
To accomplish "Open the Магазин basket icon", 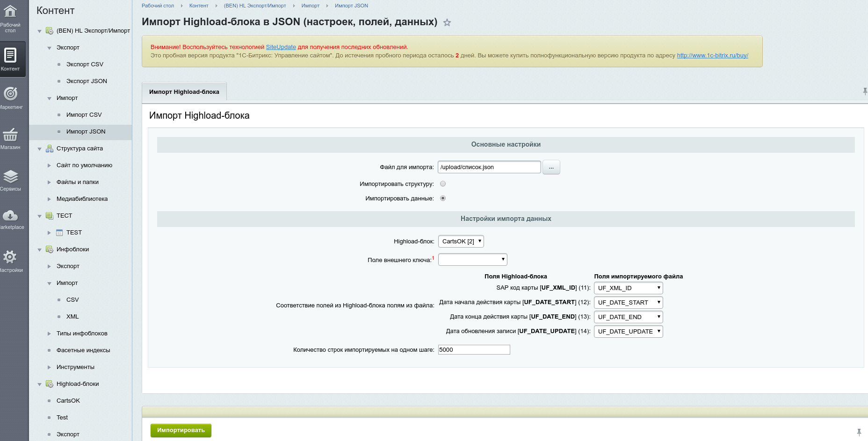I will 10,135.
